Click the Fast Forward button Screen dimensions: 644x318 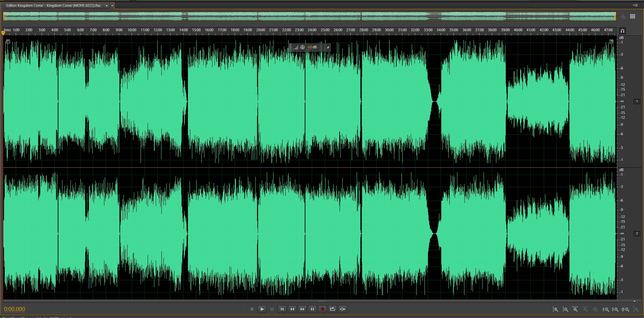(302, 309)
